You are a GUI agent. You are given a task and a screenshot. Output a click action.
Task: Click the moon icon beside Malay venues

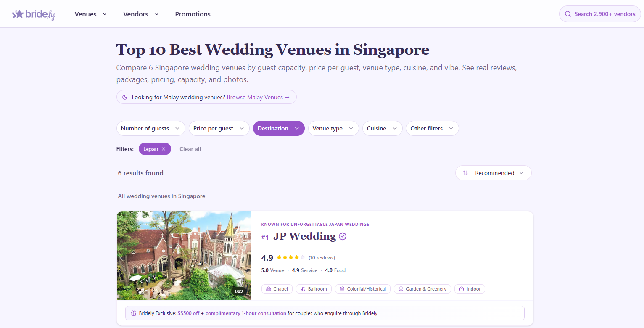click(125, 97)
